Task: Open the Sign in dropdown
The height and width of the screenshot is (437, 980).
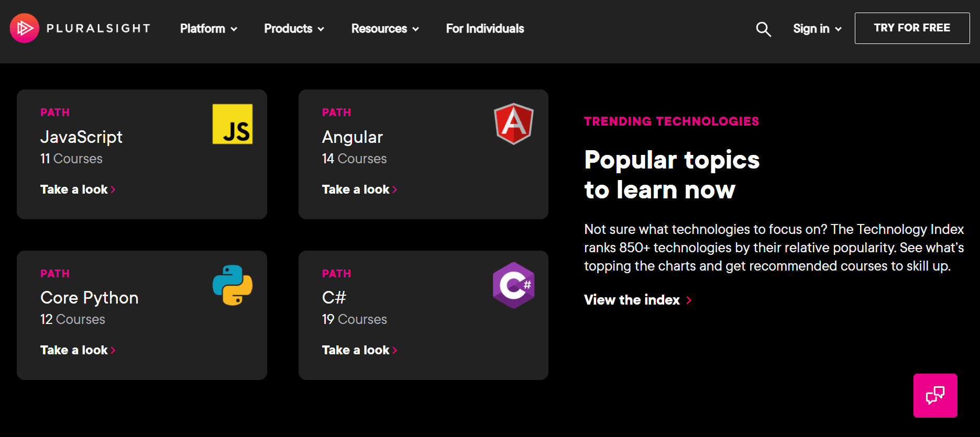Action: pos(817,29)
